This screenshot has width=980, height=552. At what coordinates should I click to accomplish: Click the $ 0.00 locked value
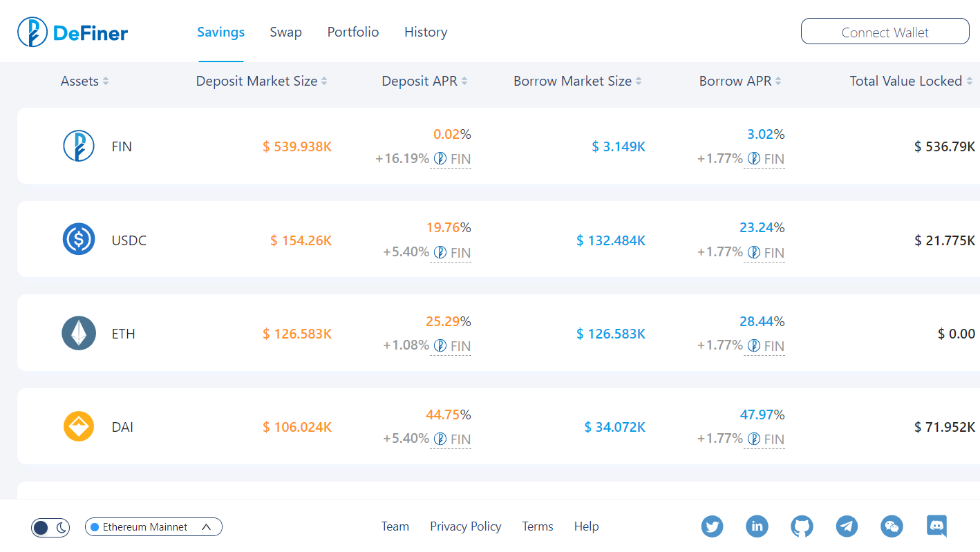pos(957,334)
